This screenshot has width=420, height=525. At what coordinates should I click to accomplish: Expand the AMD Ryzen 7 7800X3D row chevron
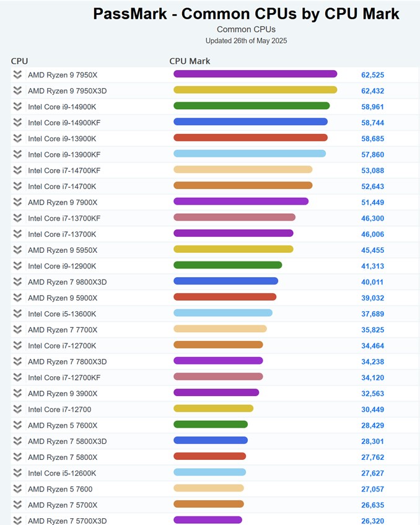click(x=17, y=361)
